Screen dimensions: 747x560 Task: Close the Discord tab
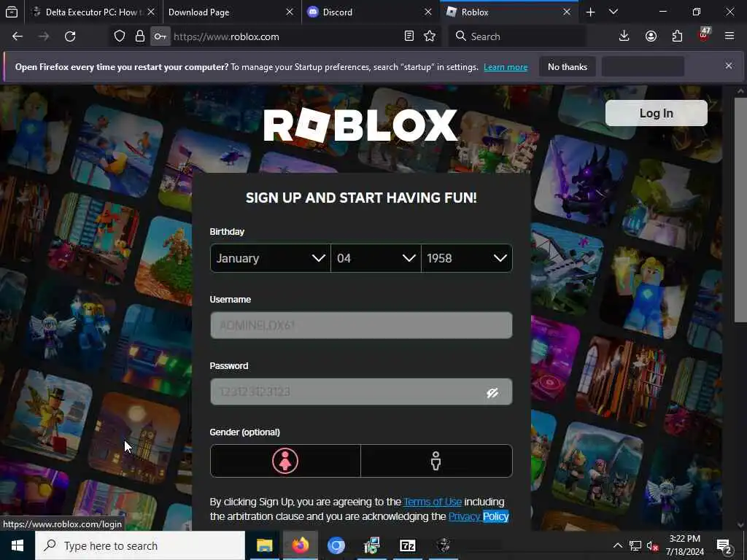[427, 12]
